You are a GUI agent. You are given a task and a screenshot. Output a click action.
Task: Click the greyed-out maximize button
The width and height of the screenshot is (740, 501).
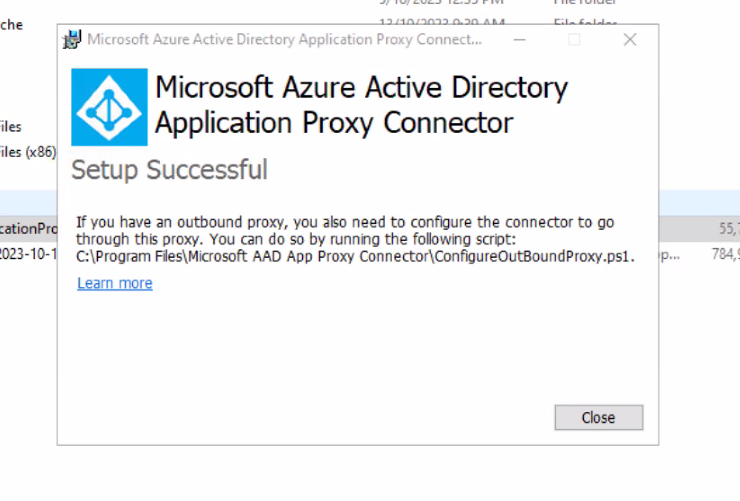[x=574, y=40]
